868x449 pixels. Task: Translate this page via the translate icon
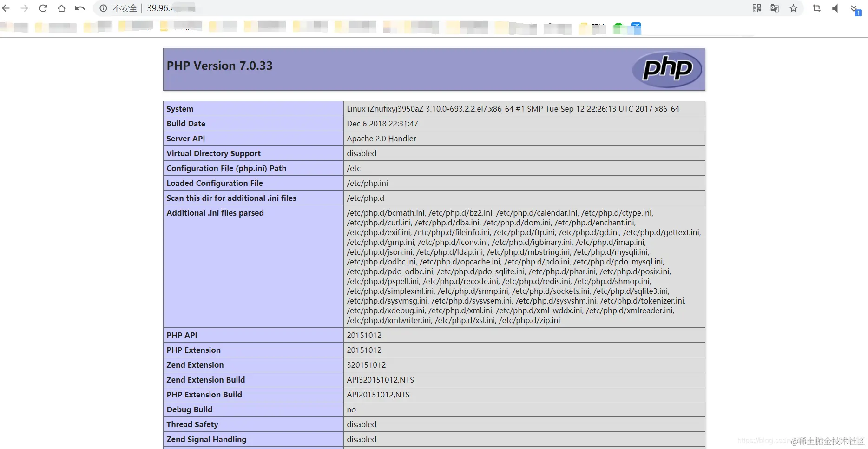click(775, 8)
